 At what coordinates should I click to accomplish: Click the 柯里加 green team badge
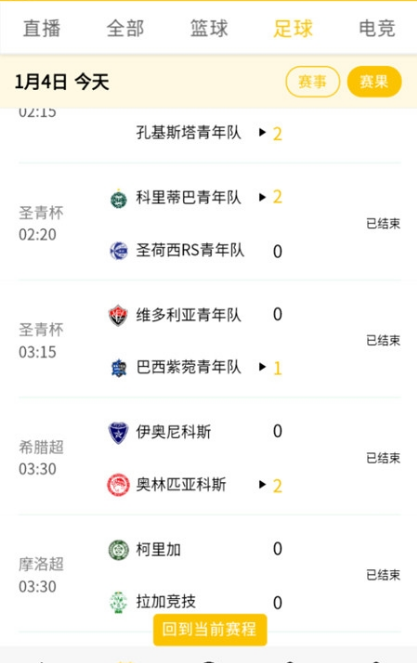pyautogui.click(x=118, y=550)
